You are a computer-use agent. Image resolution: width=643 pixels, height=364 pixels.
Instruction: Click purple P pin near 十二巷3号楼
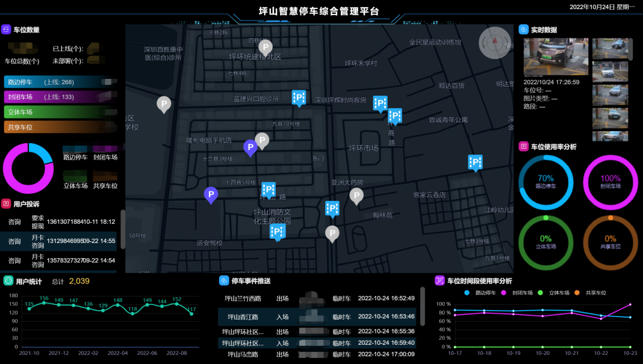click(x=250, y=147)
